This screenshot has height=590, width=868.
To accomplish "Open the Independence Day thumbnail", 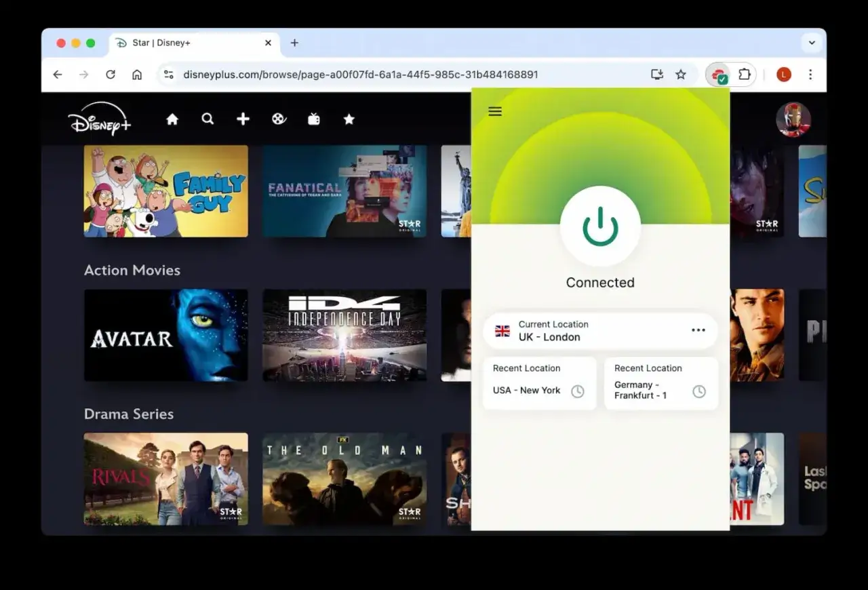I will [x=345, y=335].
